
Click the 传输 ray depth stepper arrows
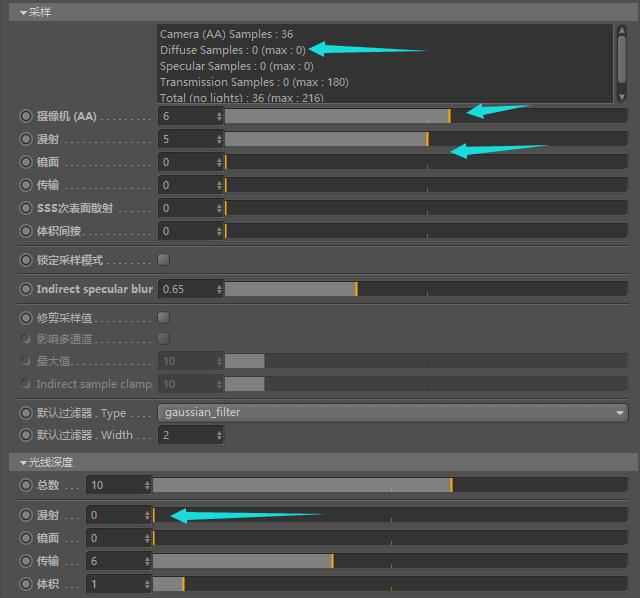[147, 561]
